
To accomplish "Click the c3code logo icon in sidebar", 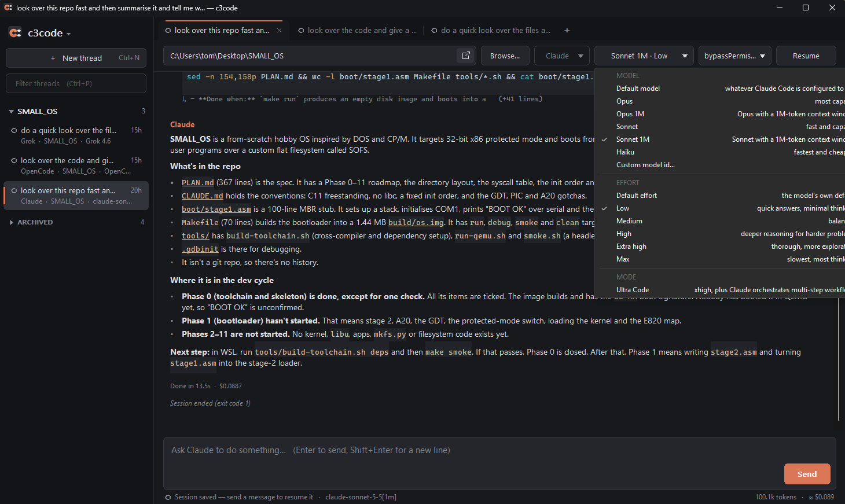I will (x=16, y=33).
